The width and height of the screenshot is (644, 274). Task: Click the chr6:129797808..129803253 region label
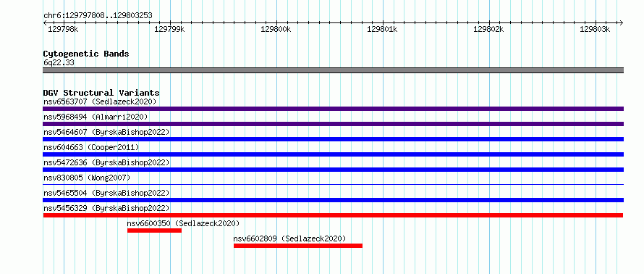[x=98, y=16]
